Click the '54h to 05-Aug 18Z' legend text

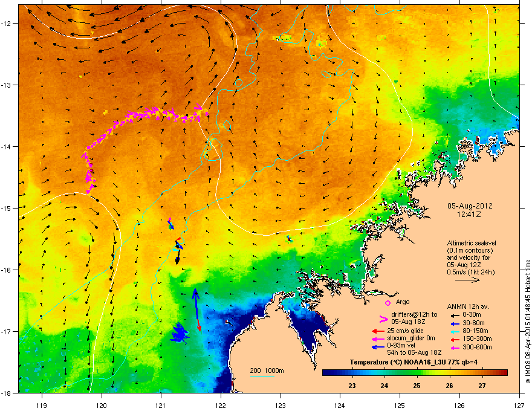click(414, 352)
